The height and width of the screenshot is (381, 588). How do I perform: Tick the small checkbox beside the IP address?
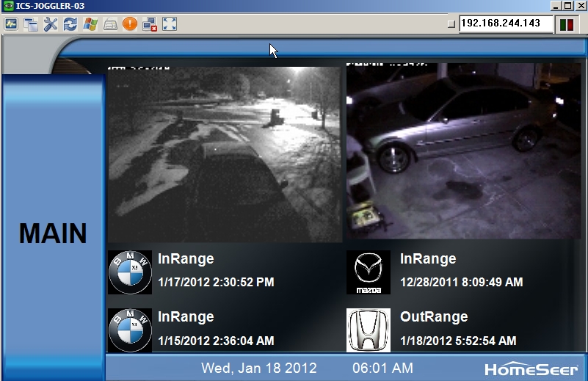click(451, 24)
